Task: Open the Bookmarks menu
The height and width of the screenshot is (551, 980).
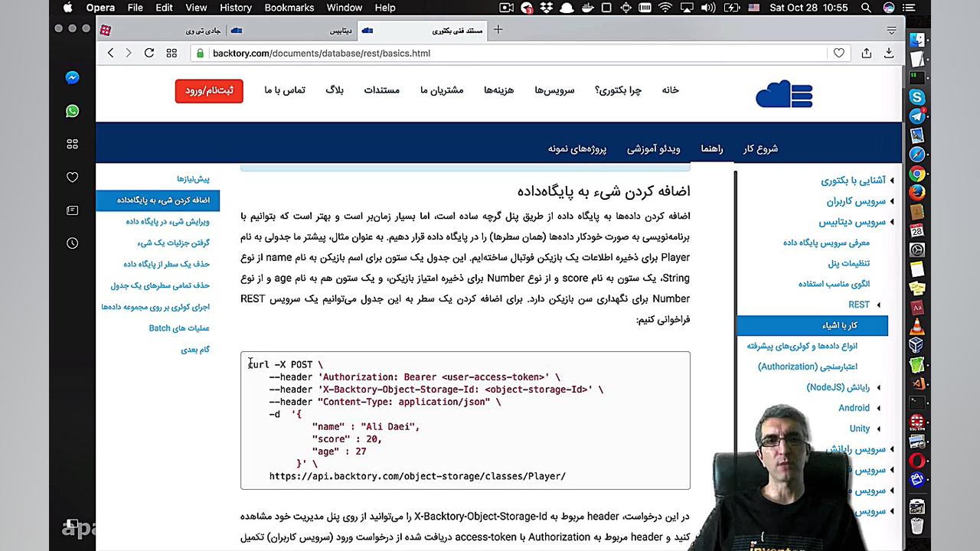Action: tap(289, 8)
